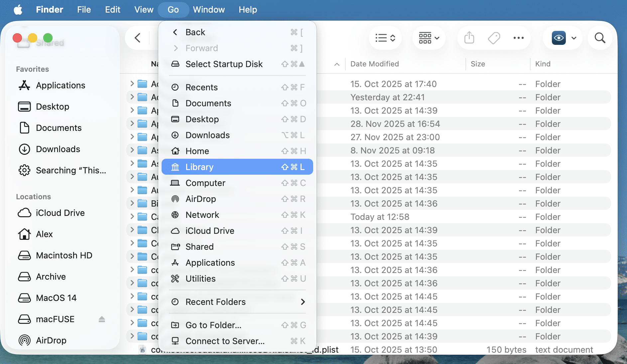
Task: Choose Go to Folder… menu entry
Action: pyautogui.click(x=237, y=325)
